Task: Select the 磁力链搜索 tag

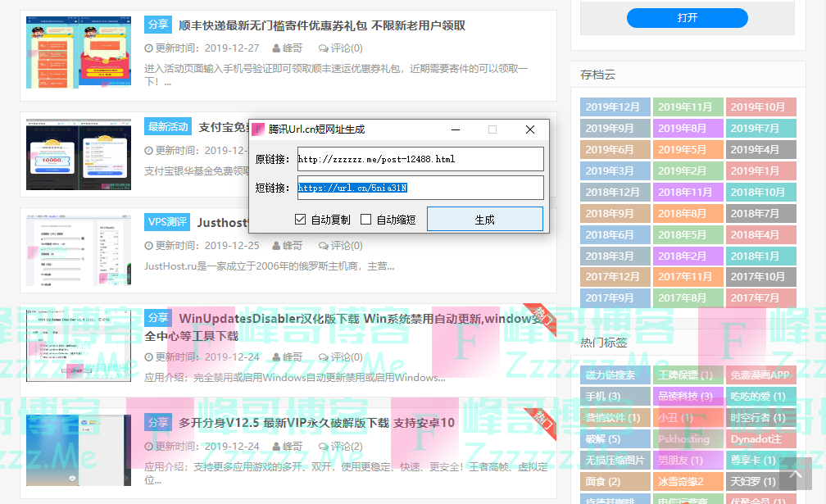Action: [615, 375]
